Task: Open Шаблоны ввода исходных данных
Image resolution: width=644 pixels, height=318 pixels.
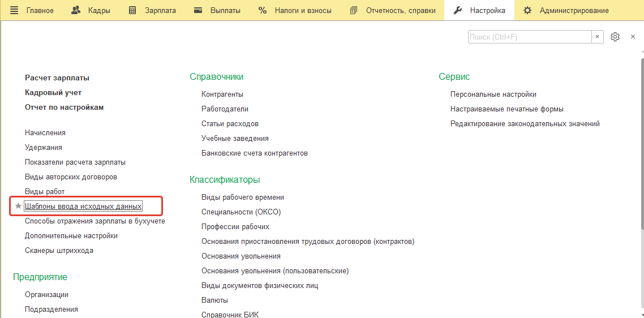Action: (x=83, y=206)
